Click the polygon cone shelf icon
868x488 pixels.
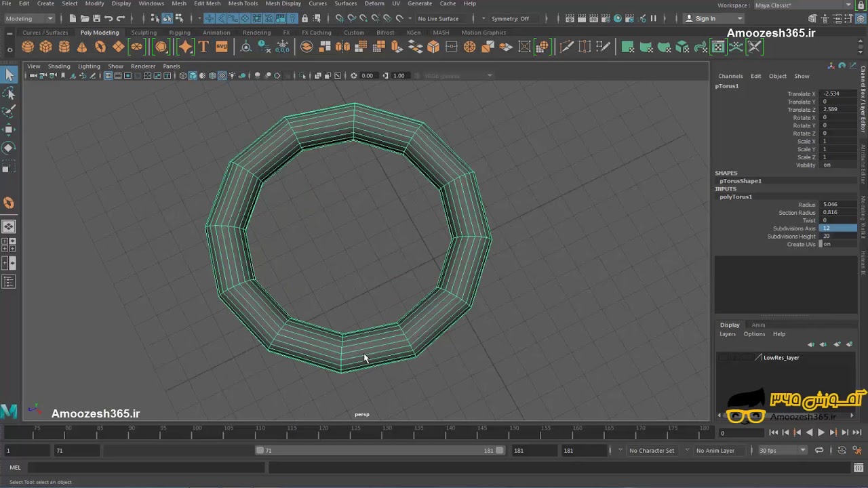pyautogui.click(x=82, y=47)
